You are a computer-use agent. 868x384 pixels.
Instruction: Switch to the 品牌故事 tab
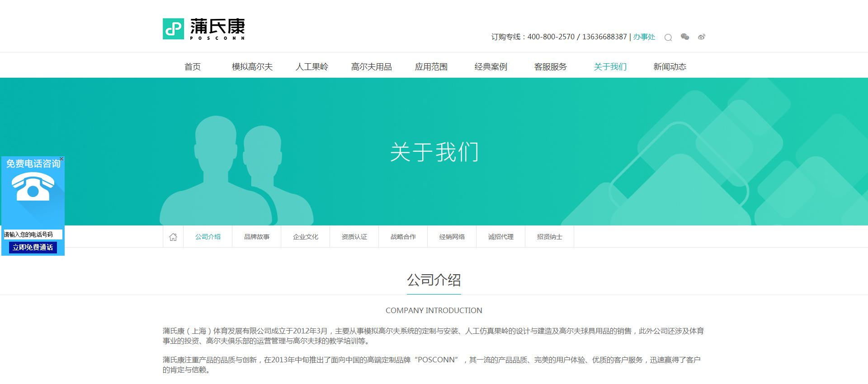coord(257,237)
